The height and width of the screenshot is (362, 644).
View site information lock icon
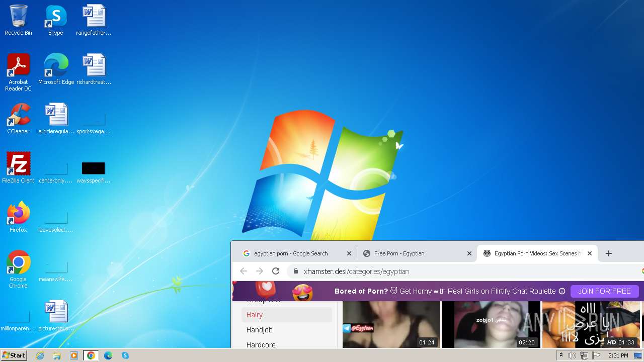295,271
